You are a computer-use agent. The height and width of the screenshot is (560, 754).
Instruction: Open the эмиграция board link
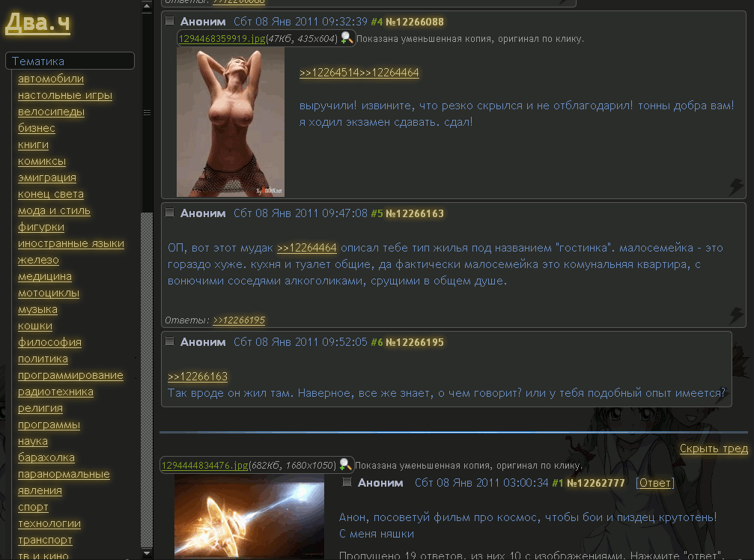point(47,177)
